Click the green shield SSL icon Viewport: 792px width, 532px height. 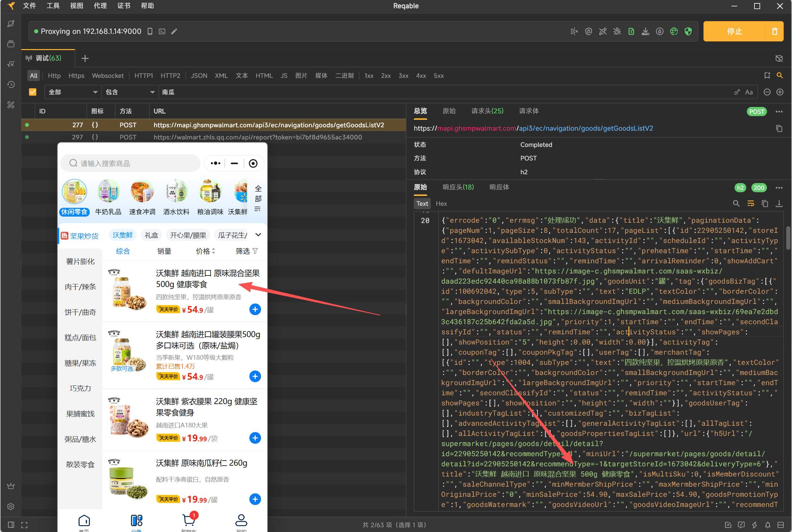point(688,31)
